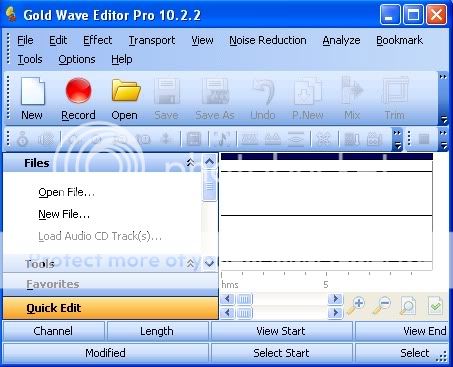Open the Noise Reduction menu
This screenshot has height=367, width=453.
click(268, 40)
